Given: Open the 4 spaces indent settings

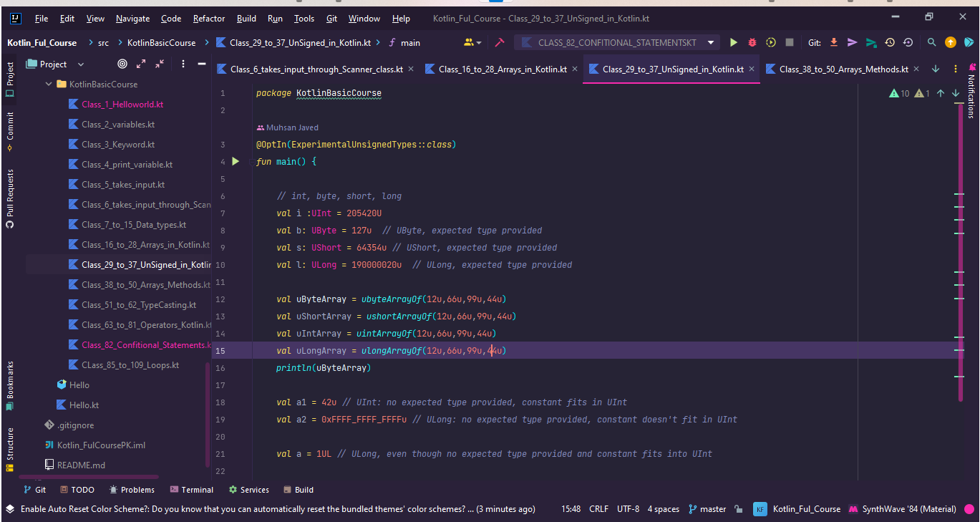Looking at the screenshot, I should pyautogui.click(x=664, y=509).
